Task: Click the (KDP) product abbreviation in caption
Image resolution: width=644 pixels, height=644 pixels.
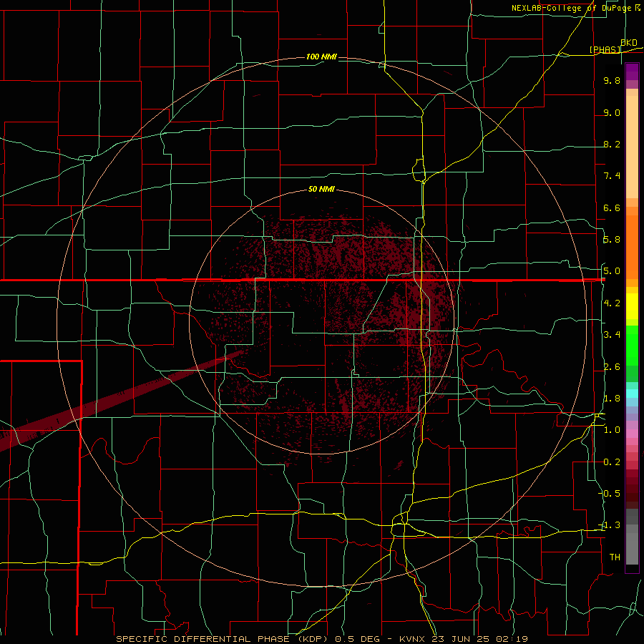Action: 313,639
